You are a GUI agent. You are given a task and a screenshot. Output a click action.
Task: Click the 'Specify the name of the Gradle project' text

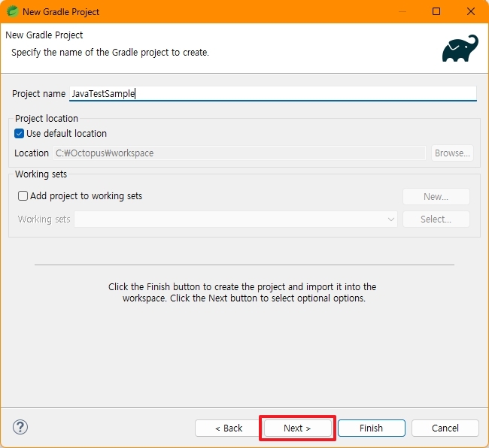click(110, 53)
